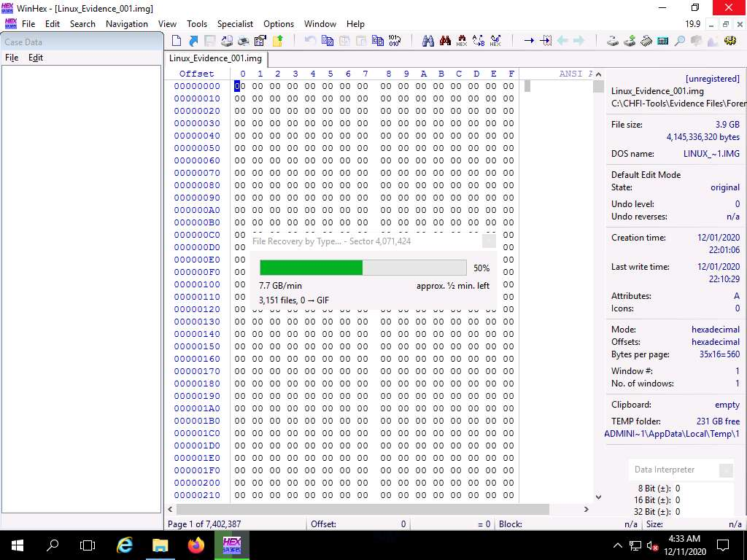This screenshot has height=560, width=747.
Task: Click the magnifier Analyze icon
Action: pos(679,41)
